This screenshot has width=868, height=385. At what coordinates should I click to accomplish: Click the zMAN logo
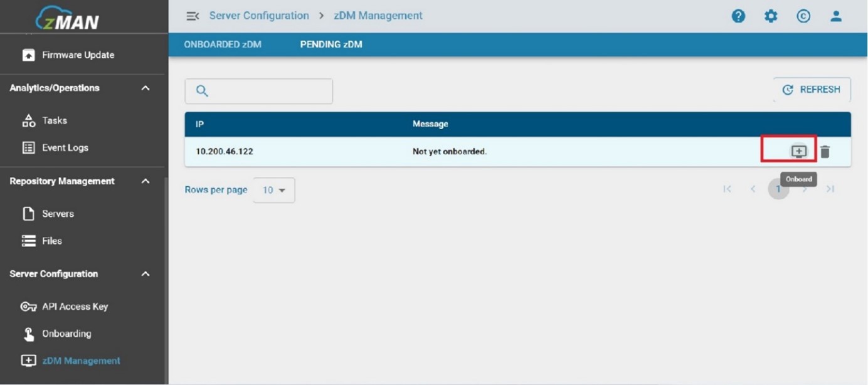pos(67,18)
